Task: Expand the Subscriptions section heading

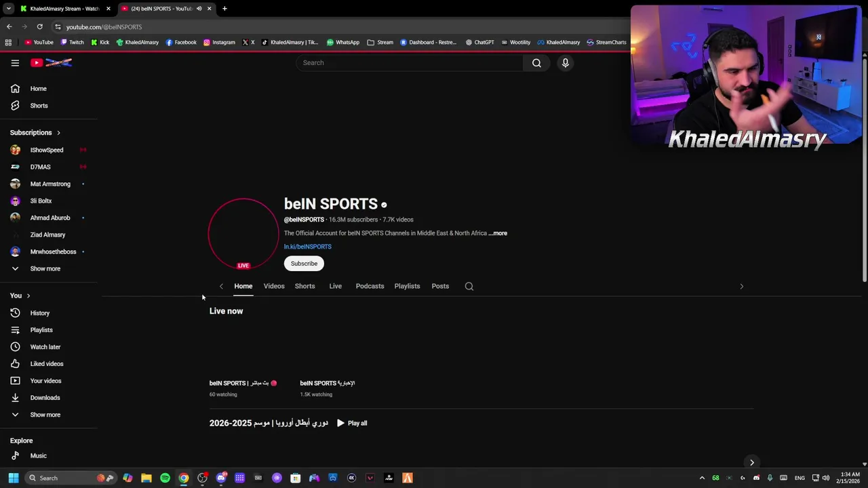Action: [35, 133]
